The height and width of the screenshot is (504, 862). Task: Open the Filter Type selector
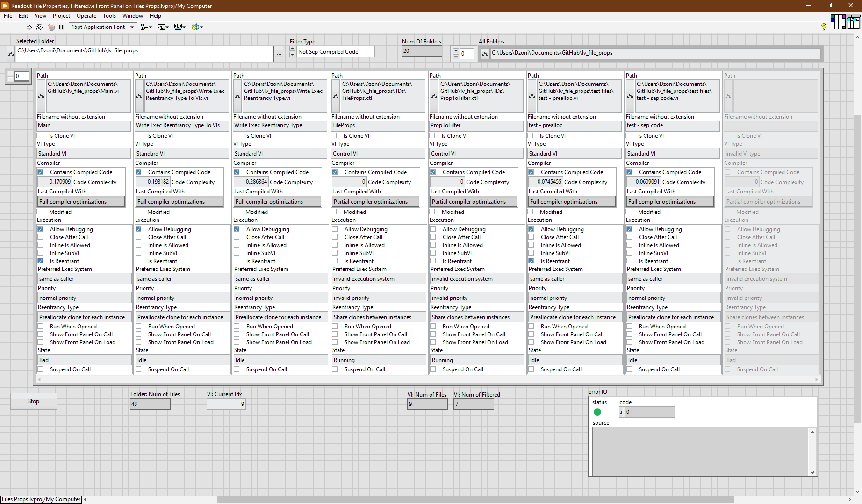(336, 52)
